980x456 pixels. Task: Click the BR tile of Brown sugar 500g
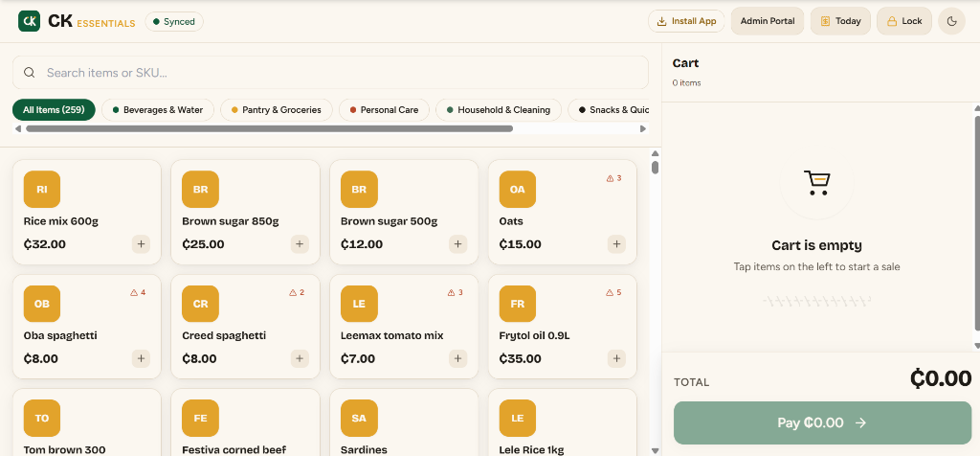click(359, 190)
